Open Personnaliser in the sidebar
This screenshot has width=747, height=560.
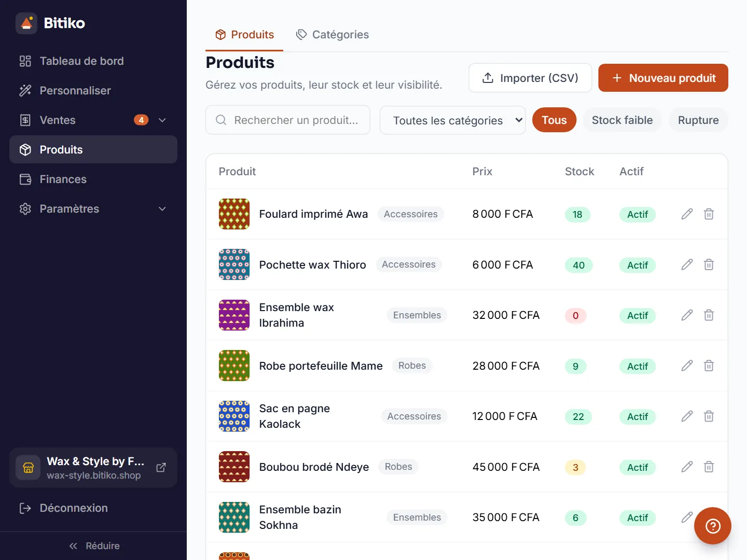pyautogui.click(x=93, y=91)
